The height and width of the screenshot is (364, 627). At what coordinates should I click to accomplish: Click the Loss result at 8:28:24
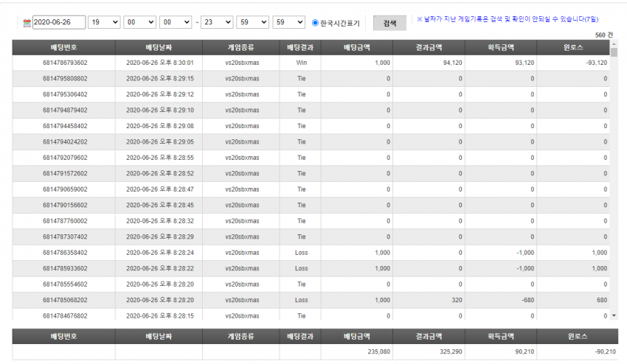click(301, 253)
